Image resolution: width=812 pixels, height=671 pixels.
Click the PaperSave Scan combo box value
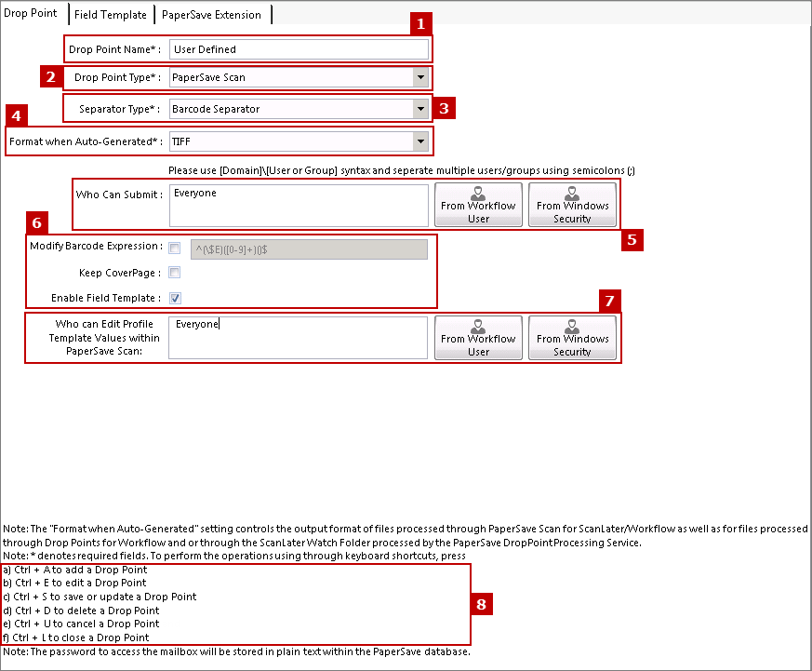coord(291,78)
